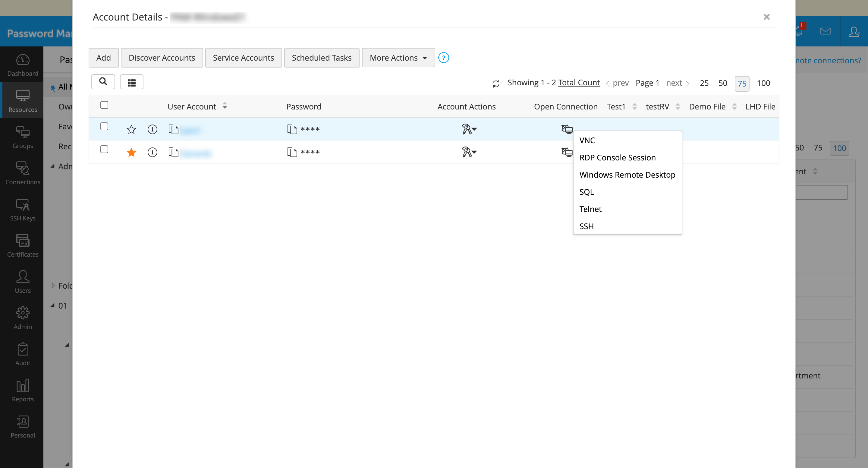Select the checkbox on the first account row
This screenshot has width=868, height=468.
click(105, 126)
